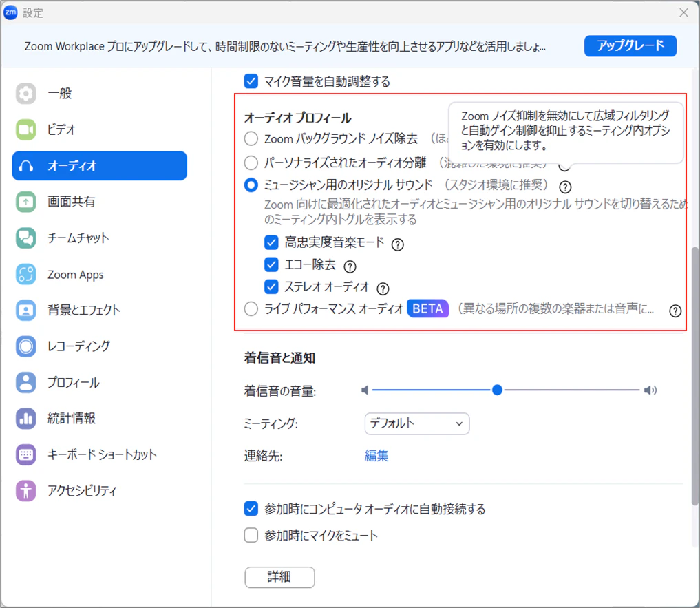Click the low volume speaker icon
The height and width of the screenshot is (608, 700).
pos(365,390)
